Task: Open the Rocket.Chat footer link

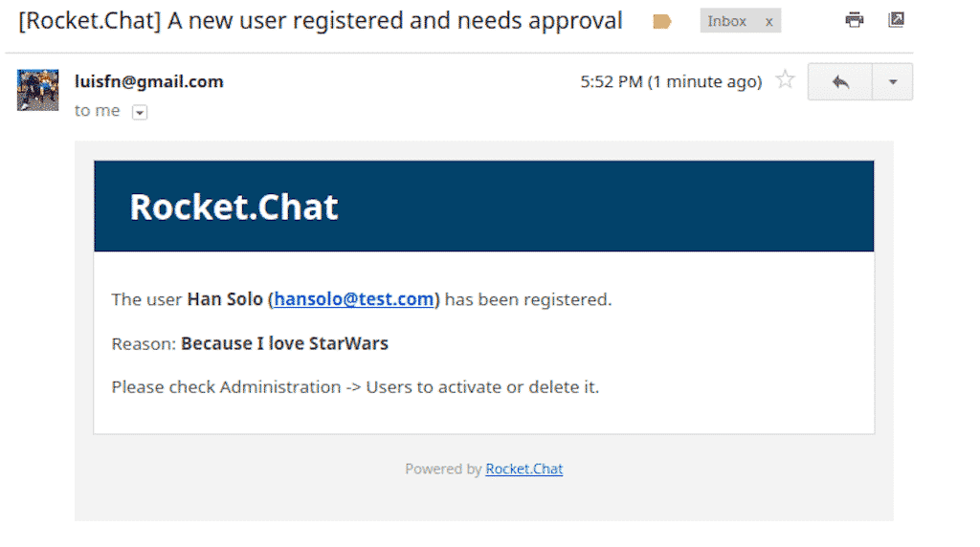Action: [x=523, y=469]
